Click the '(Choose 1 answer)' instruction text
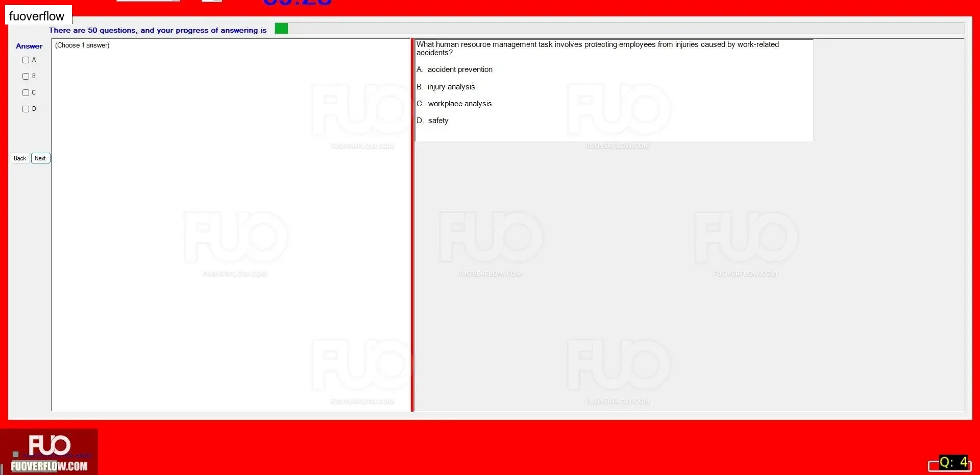Screen dimensions: 980x475 (x=82, y=45)
